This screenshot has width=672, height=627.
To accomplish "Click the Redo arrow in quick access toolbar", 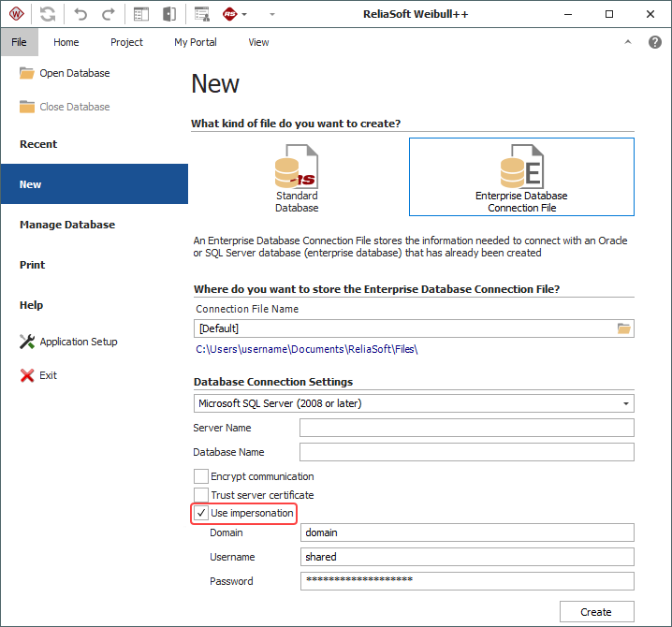I will (109, 14).
